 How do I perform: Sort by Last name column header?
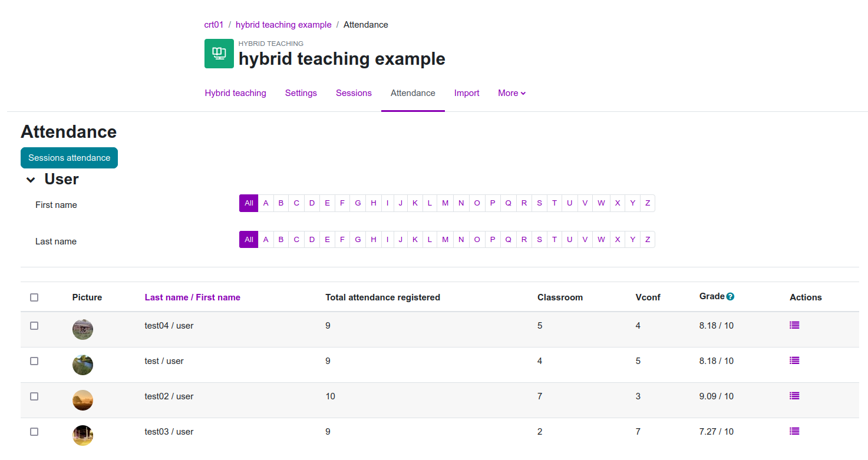click(x=166, y=297)
